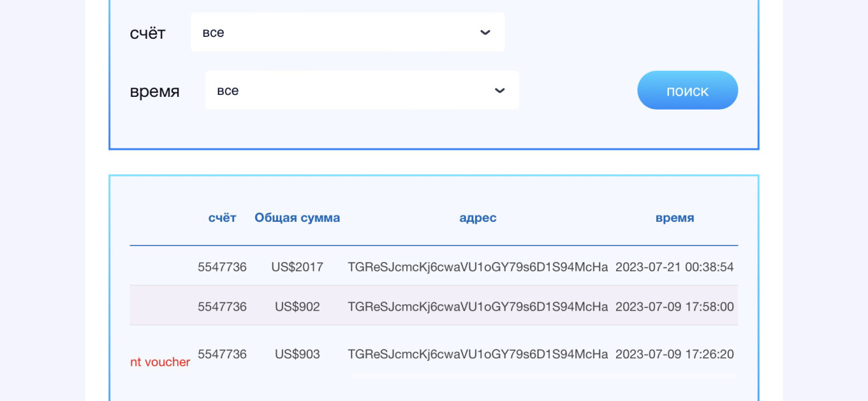Click the chevron arrow in счёт dropdown
This screenshot has height=401, width=868.
pos(485,32)
